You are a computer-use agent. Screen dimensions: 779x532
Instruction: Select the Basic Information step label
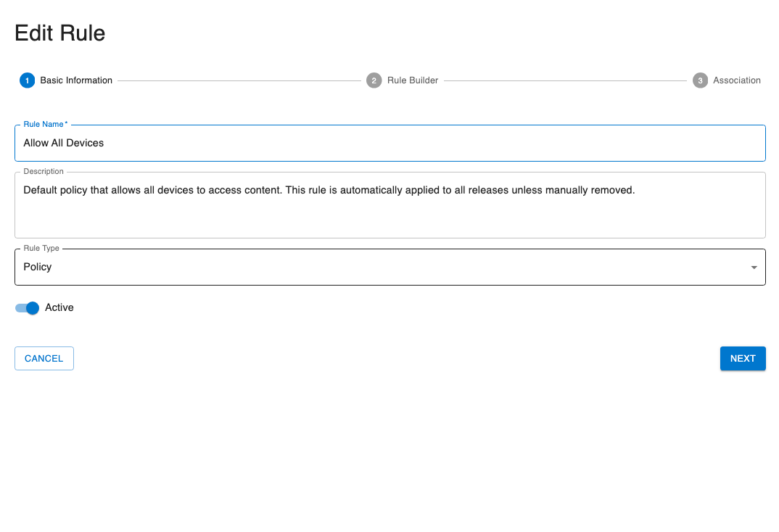coord(76,80)
